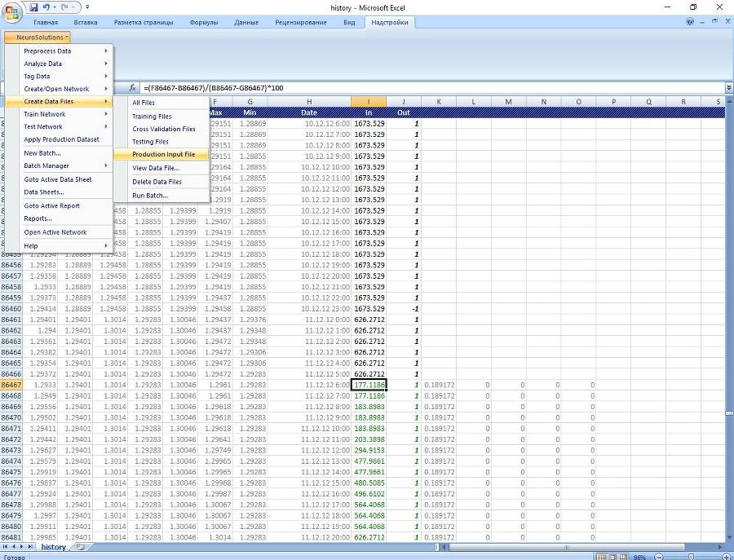This screenshot has height=560, width=734.
Task: Choose All Files in submenu
Action: 162,103
